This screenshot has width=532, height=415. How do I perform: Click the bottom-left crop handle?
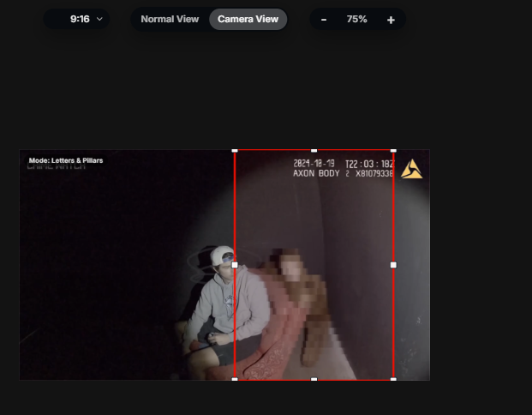(x=235, y=379)
